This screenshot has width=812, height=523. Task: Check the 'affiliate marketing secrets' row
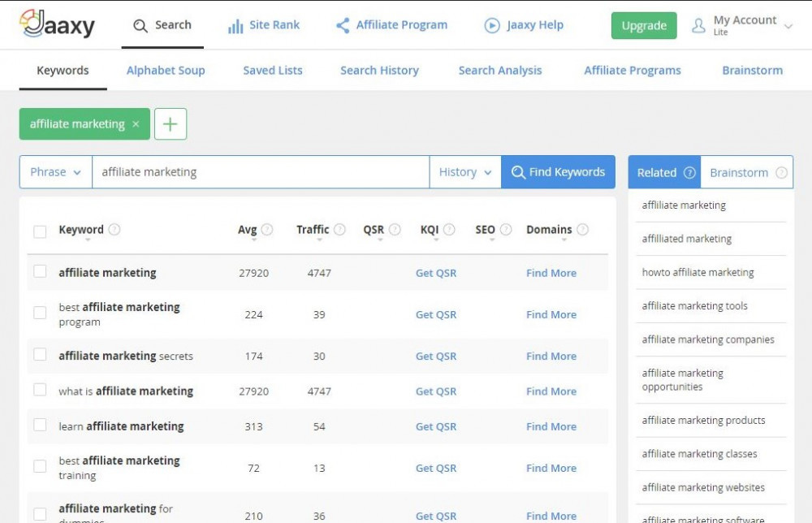[40, 354]
